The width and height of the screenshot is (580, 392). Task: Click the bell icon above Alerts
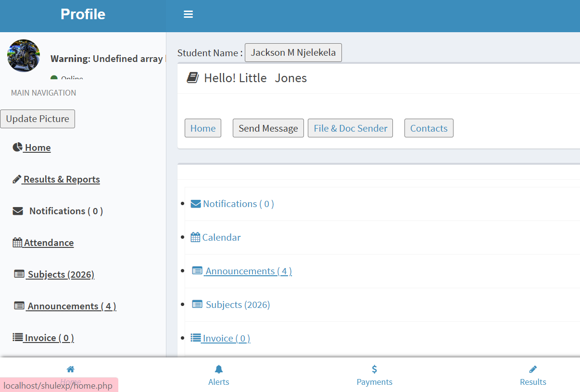(219, 369)
